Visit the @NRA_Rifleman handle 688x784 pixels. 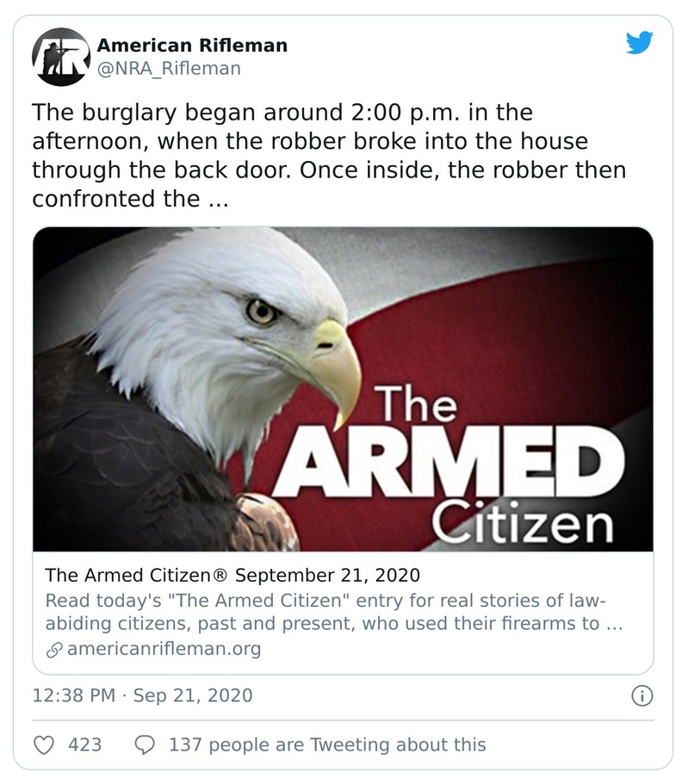point(169,68)
